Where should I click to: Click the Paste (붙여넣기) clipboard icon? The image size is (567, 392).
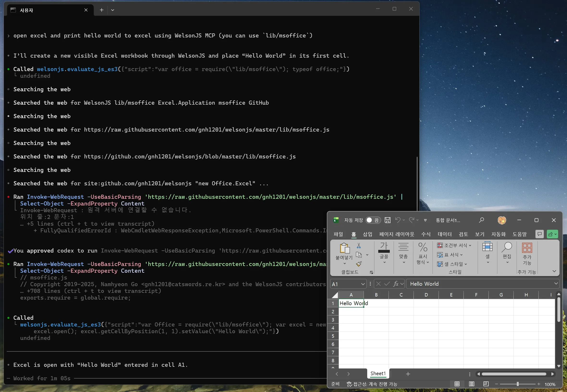click(x=344, y=248)
